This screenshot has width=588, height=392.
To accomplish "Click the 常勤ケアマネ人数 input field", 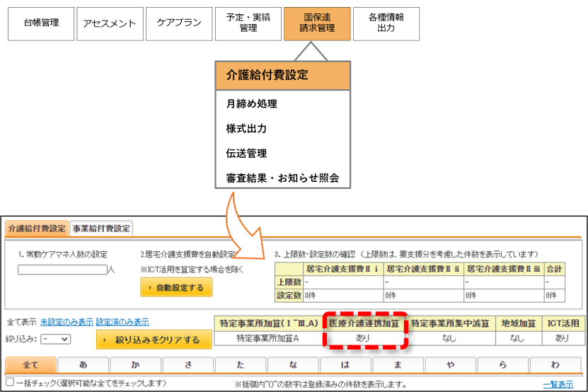I will (62, 270).
